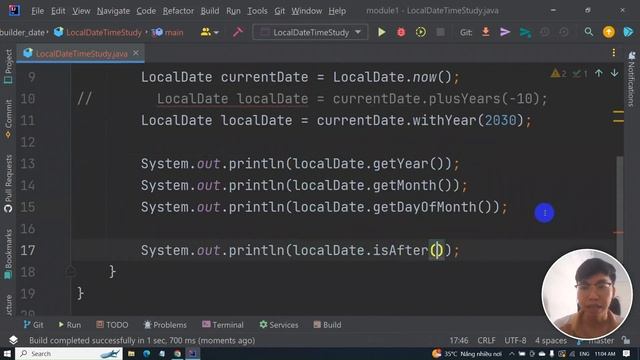Push changes with green Git icon

pyautogui.click(x=525, y=32)
